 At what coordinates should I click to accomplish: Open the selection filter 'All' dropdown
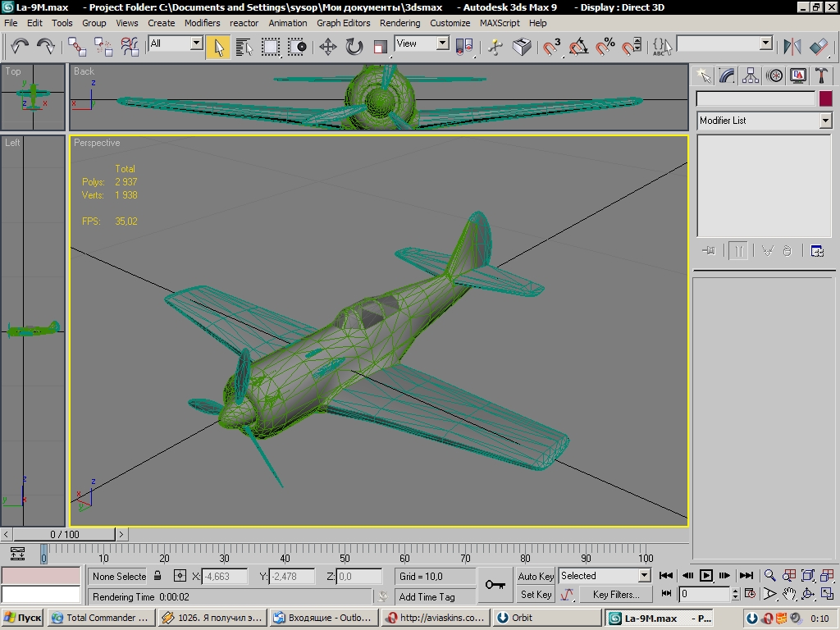[x=196, y=43]
